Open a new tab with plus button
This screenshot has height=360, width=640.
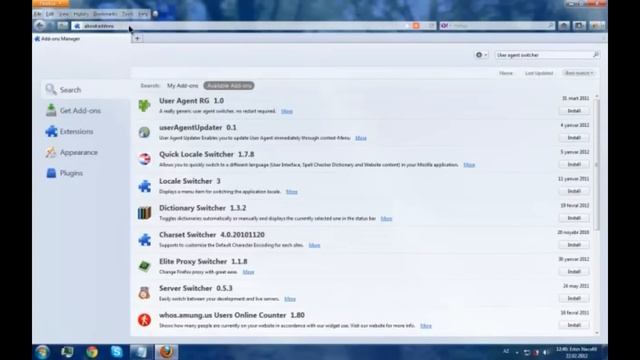tap(138, 38)
